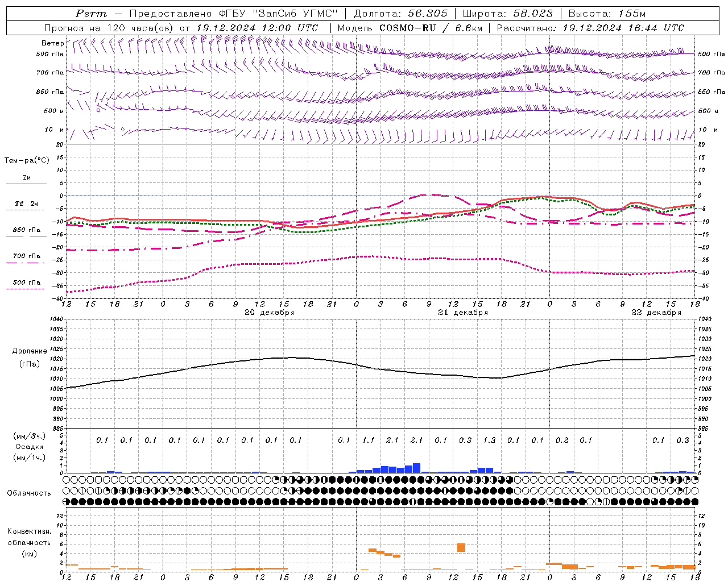Image resolution: width=728 pixels, height=582 pixels.
Task: Click the "21 декабря" date label
Action: [463, 313]
